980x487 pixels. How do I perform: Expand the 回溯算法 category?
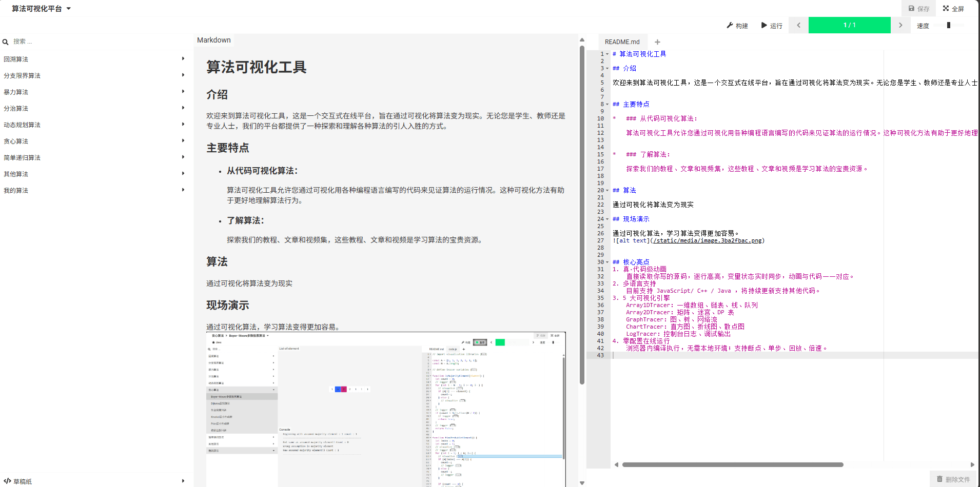tap(183, 59)
